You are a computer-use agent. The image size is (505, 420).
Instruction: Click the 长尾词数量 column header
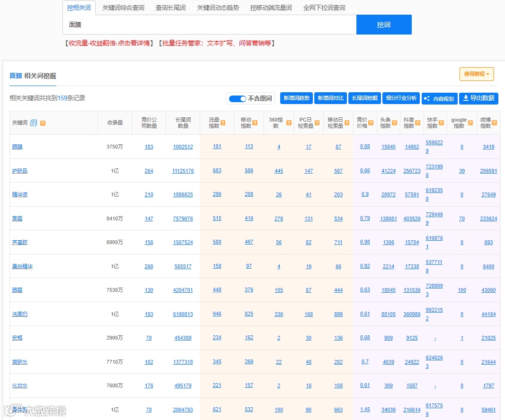point(183,123)
